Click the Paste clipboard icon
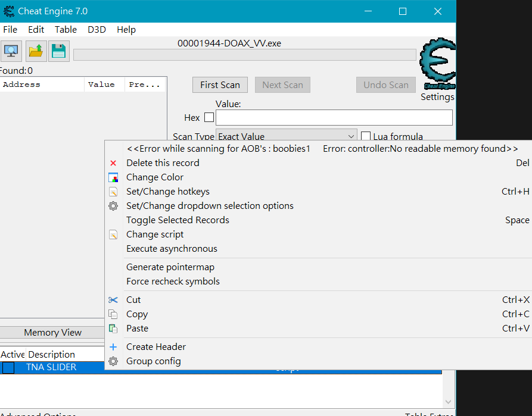The height and width of the screenshot is (416, 532). [x=113, y=328]
